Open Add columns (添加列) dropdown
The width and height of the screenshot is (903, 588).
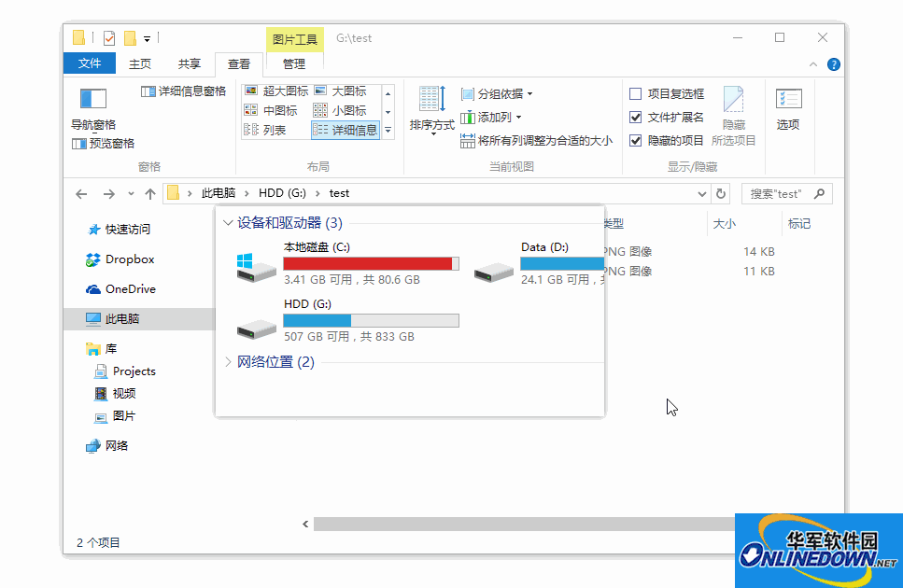click(x=491, y=118)
